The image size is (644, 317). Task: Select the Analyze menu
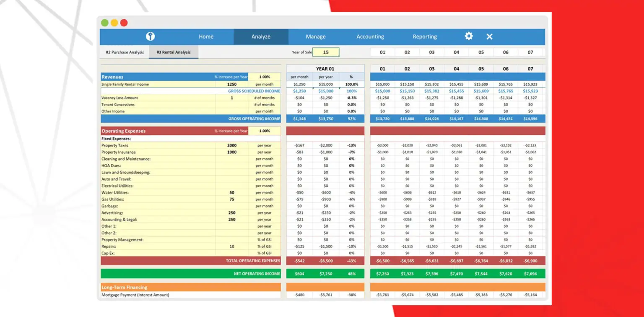click(261, 37)
